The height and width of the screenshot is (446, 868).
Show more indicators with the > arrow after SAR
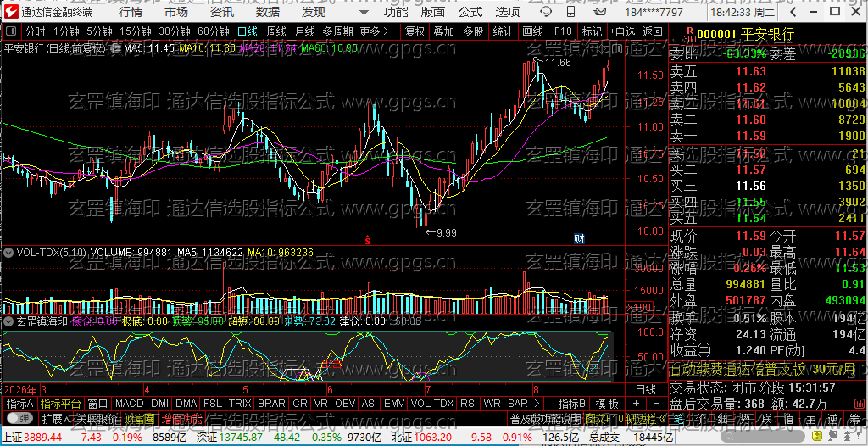pos(537,404)
